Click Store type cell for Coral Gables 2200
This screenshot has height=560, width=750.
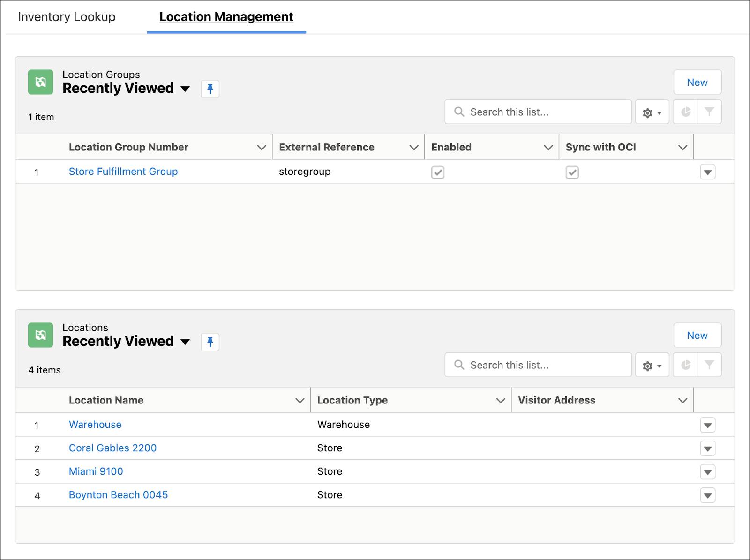pyautogui.click(x=330, y=448)
